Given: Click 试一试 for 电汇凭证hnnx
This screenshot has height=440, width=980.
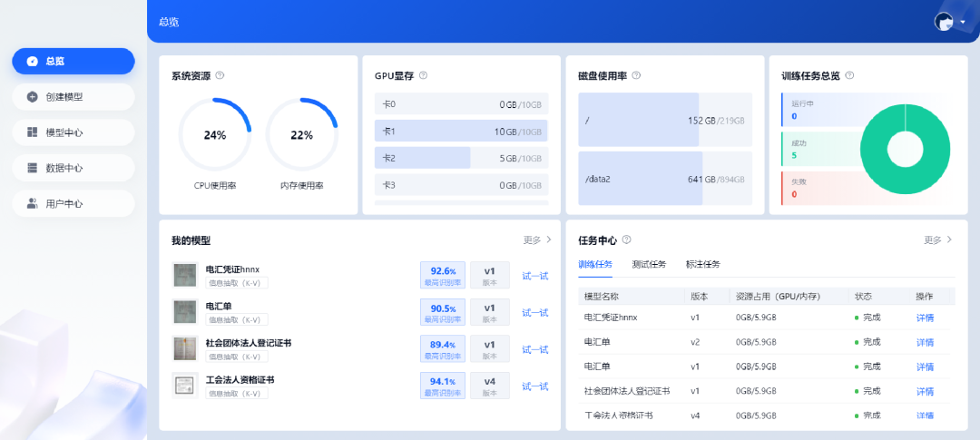Looking at the screenshot, I should pyautogui.click(x=535, y=276).
